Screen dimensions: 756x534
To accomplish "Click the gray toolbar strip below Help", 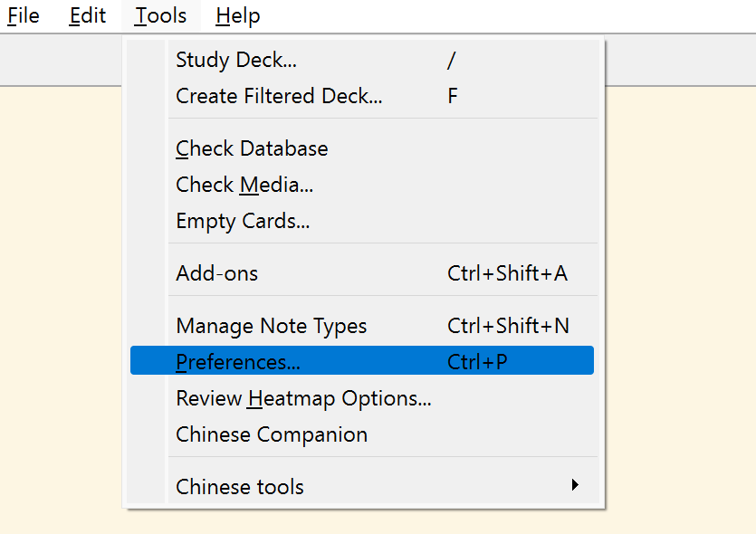I will coord(679,61).
